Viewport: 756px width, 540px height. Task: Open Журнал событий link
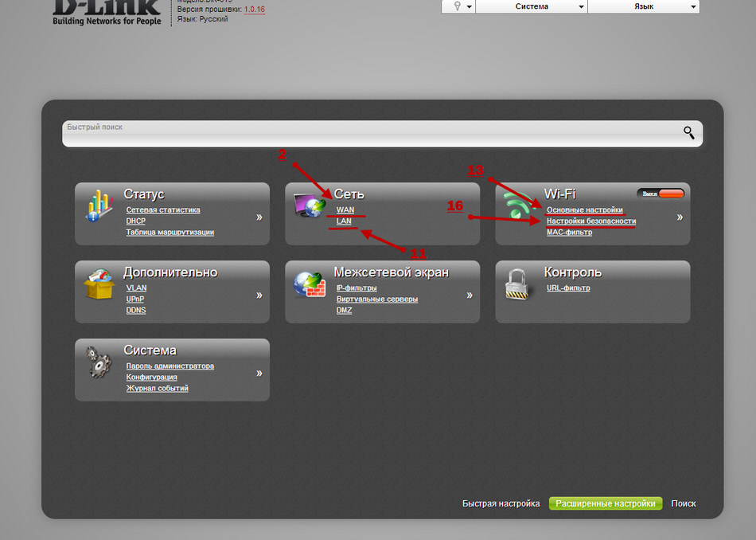(x=158, y=388)
